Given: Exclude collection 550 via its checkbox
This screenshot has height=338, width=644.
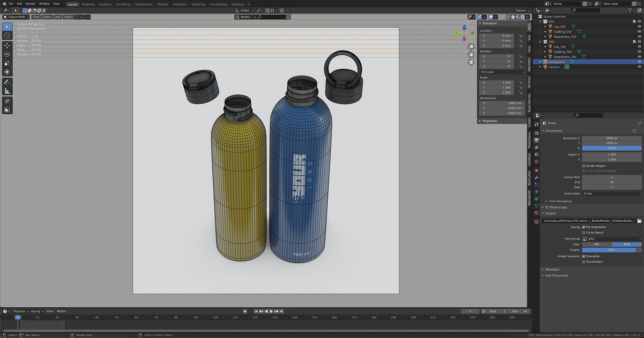Looking at the screenshot, I should coord(634,21).
